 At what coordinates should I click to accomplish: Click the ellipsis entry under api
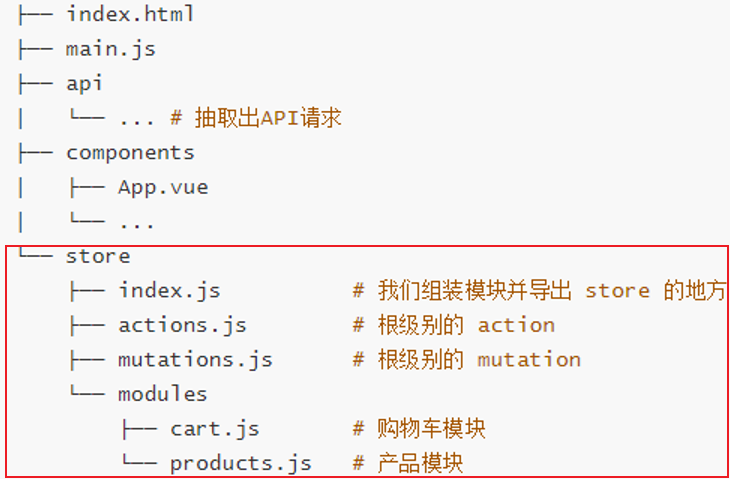pos(136,118)
